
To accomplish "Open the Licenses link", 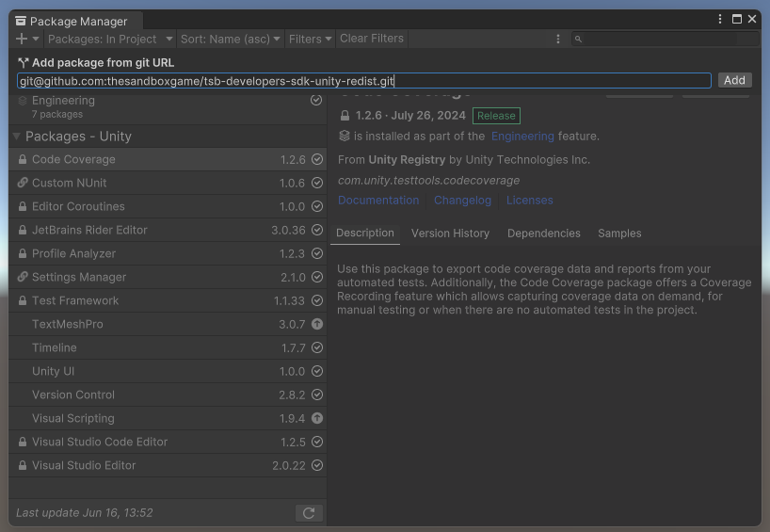I will 529,201.
